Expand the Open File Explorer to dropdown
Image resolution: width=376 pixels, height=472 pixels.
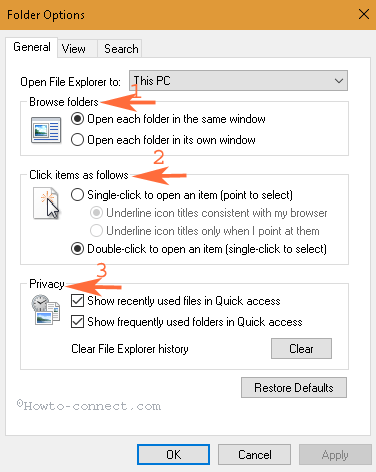[238, 80]
